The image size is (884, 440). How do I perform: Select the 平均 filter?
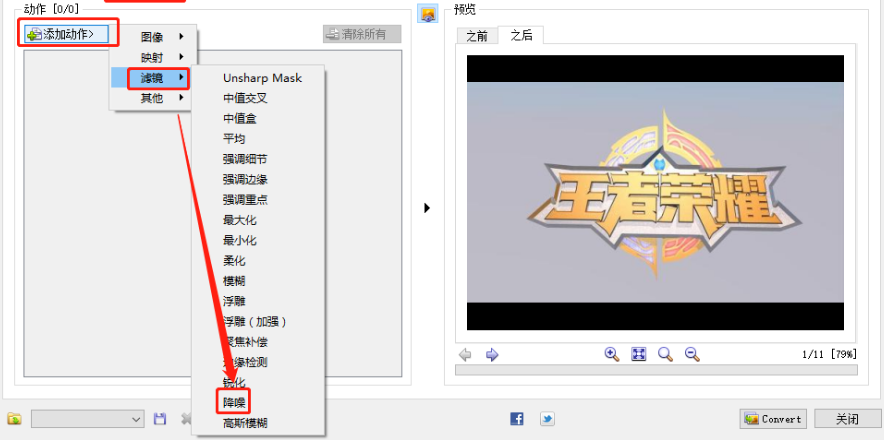coord(235,139)
